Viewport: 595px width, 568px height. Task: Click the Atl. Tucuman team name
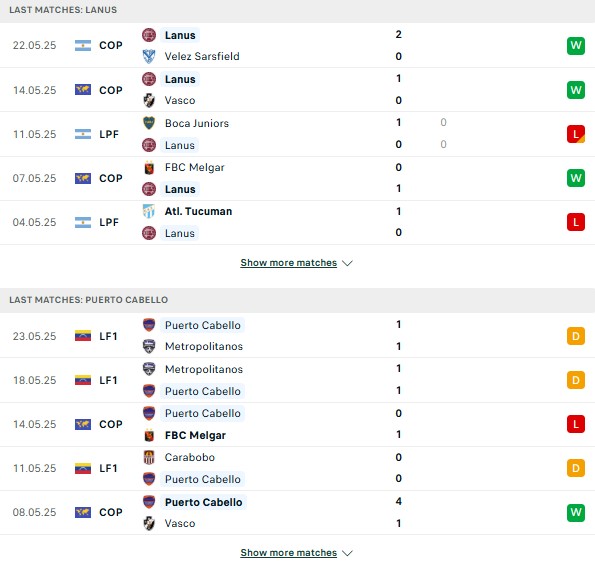(x=198, y=211)
